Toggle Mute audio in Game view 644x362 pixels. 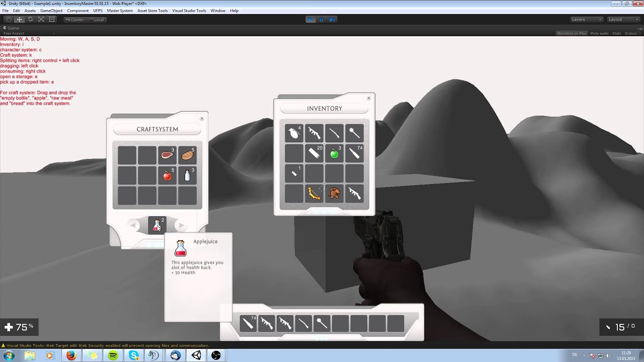(599, 33)
